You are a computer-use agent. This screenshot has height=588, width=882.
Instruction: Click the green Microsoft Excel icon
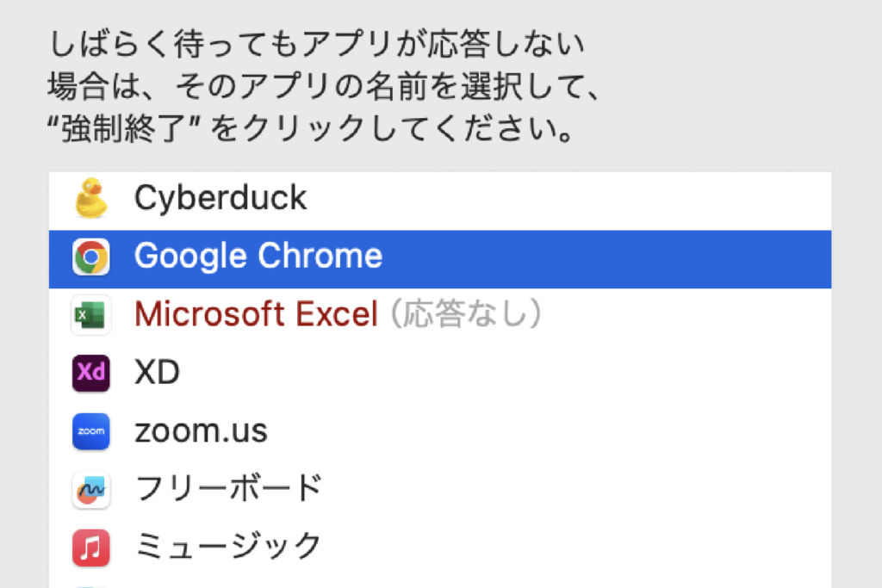click(x=90, y=316)
